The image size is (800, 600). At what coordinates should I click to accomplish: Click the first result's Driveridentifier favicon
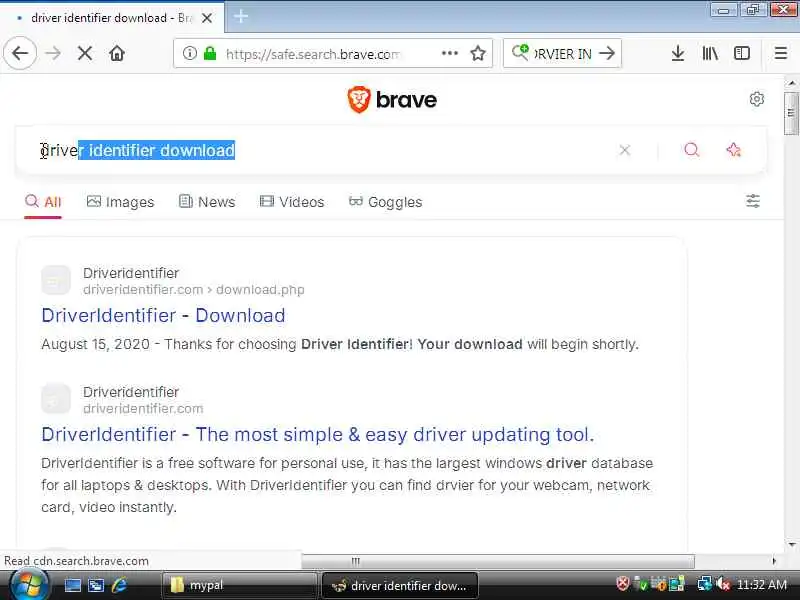tap(56, 280)
